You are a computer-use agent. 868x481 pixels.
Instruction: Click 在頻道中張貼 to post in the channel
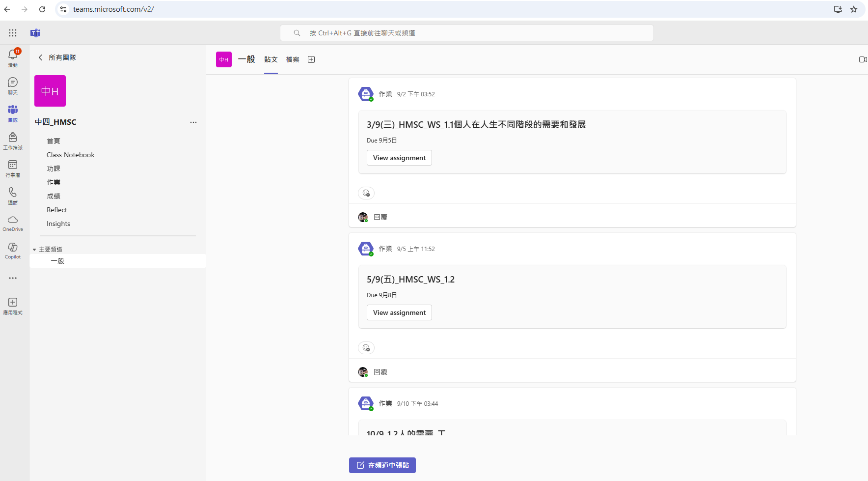382,465
